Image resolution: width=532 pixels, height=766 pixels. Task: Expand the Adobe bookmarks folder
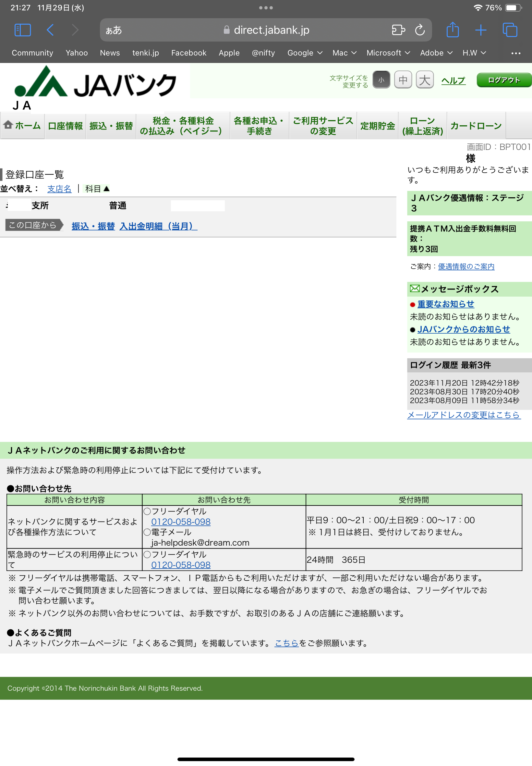(x=436, y=53)
